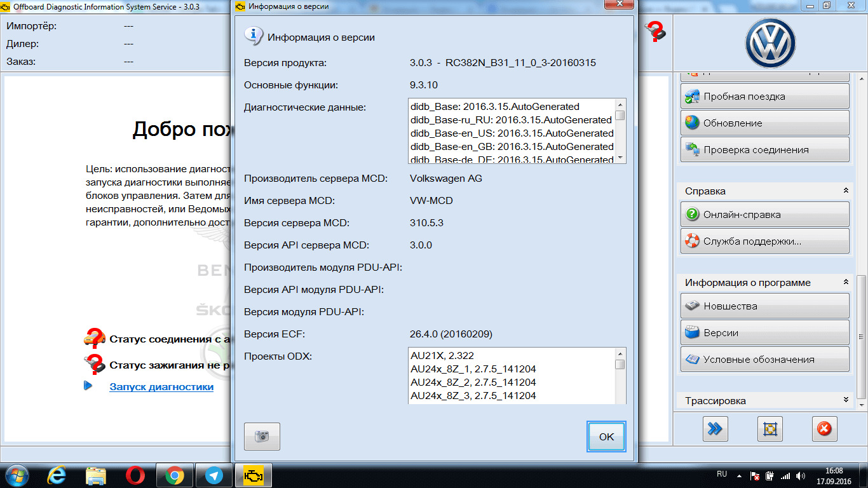The height and width of the screenshot is (488, 868).
Task: Open the Пробная поездка option
Action: [764, 97]
